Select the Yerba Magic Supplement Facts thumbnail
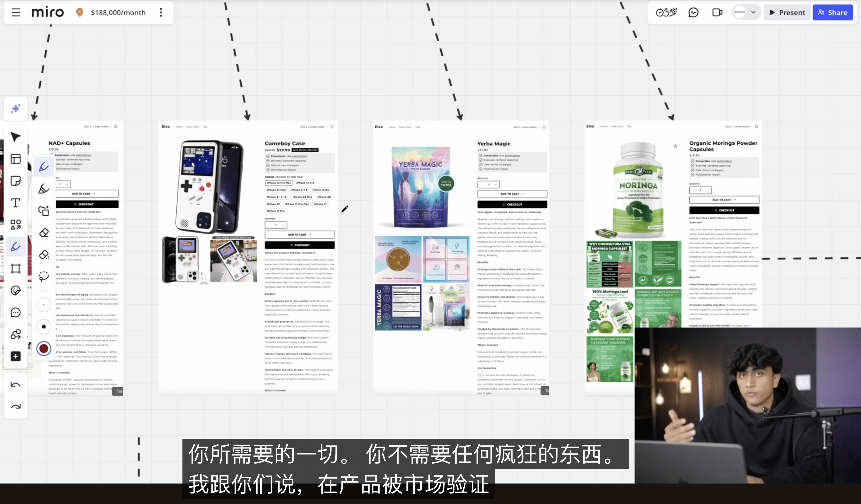This screenshot has width=861, height=504. 398,307
